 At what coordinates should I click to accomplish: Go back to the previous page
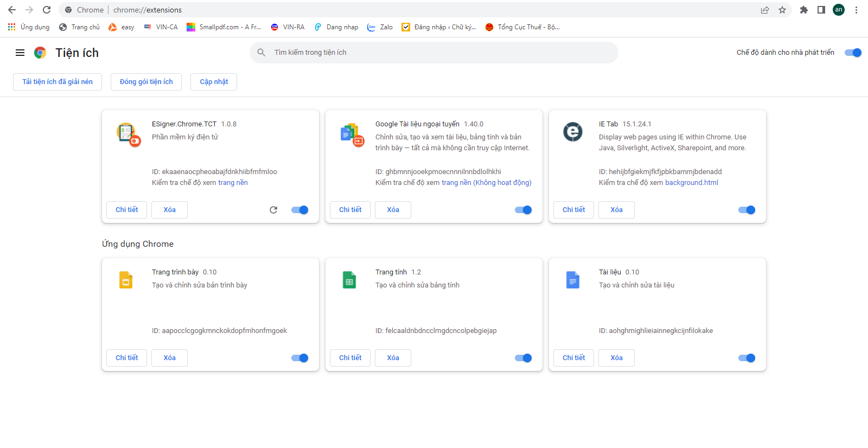(12, 10)
